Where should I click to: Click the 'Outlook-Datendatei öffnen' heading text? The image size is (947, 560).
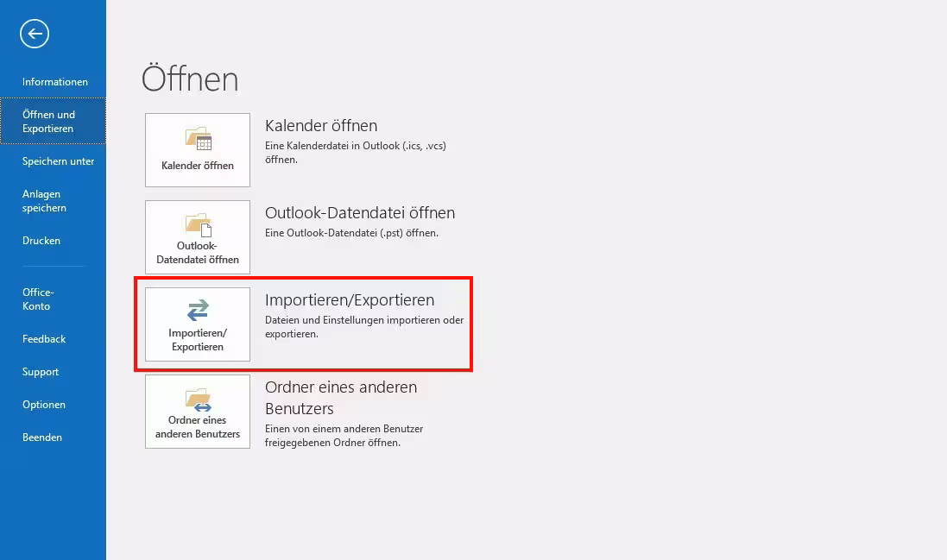(360, 213)
